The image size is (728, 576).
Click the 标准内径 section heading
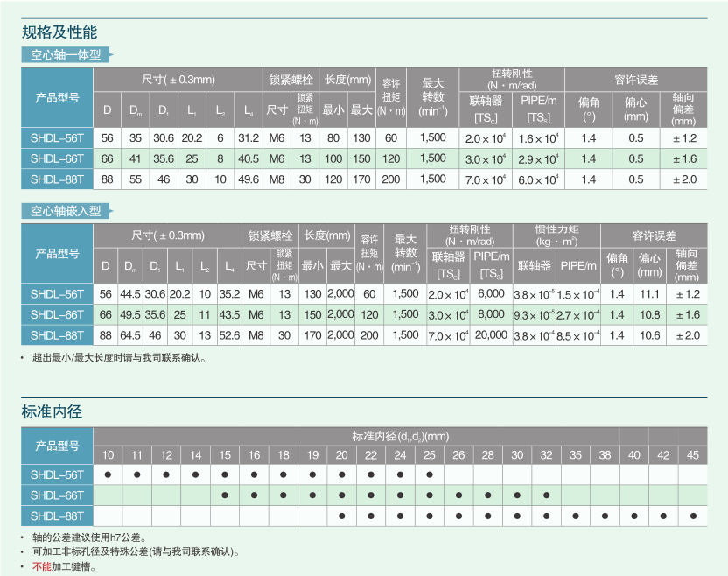(52, 411)
